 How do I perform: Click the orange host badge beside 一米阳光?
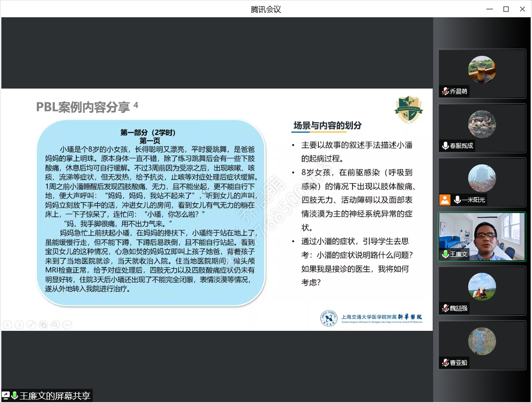(445, 200)
